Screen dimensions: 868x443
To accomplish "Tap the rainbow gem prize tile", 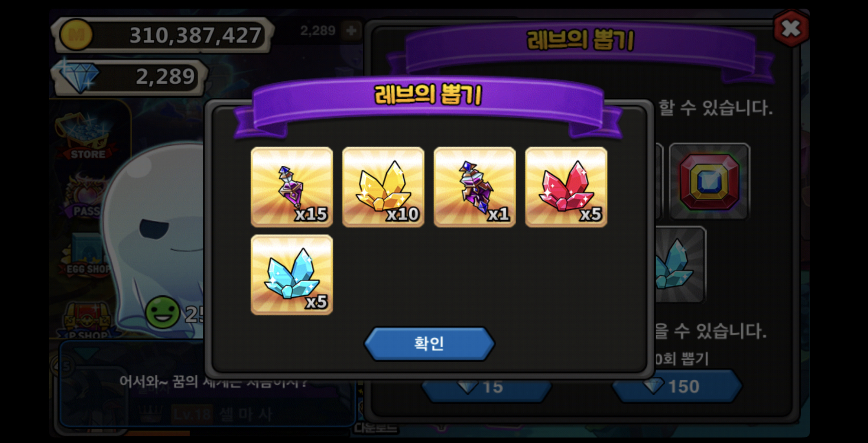I will tap(709, 181).
